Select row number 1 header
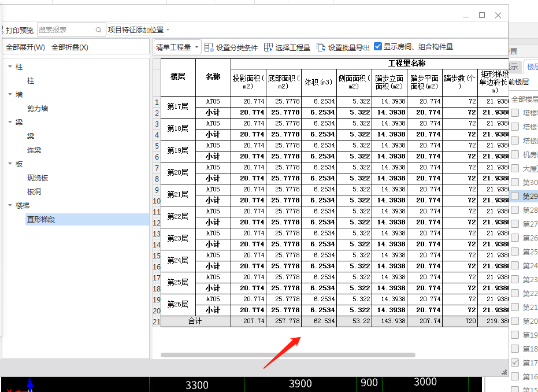The image size is (538, 392). 157,102
